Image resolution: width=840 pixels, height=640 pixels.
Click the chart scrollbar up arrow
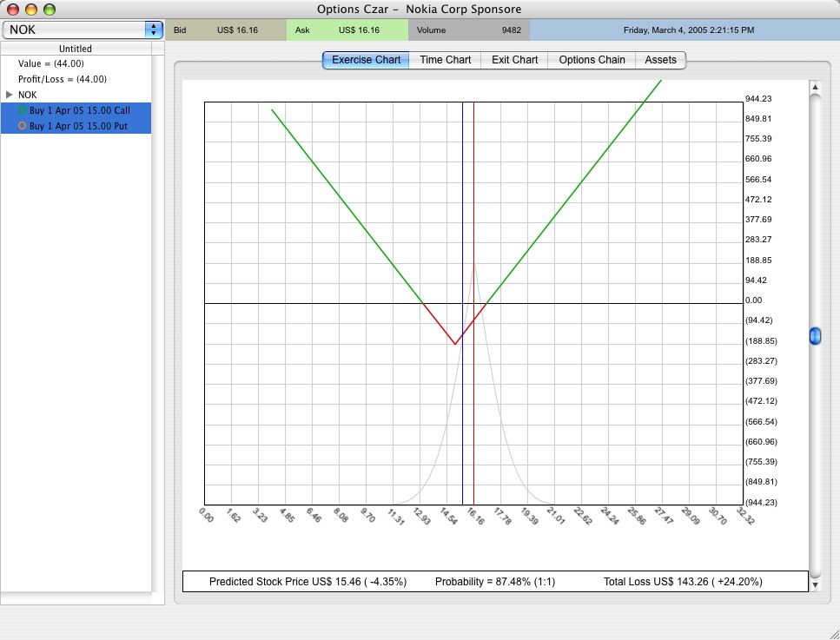[815, 87]
